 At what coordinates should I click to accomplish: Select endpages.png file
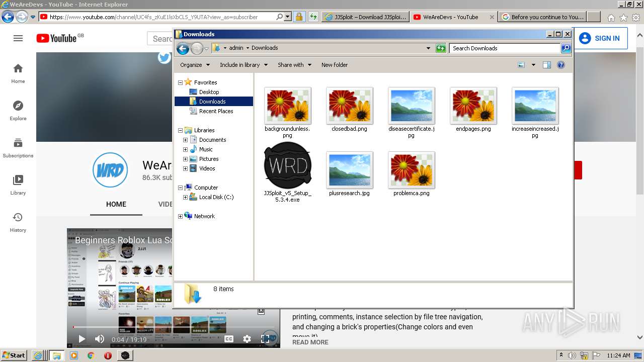click(x=473, y=110)
